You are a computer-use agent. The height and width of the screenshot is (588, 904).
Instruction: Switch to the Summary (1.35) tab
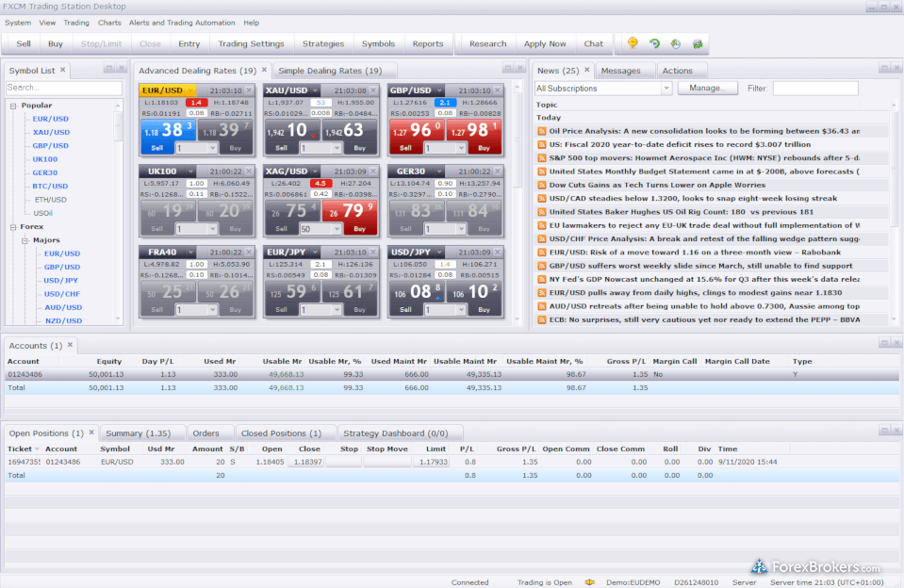(139, 433)
